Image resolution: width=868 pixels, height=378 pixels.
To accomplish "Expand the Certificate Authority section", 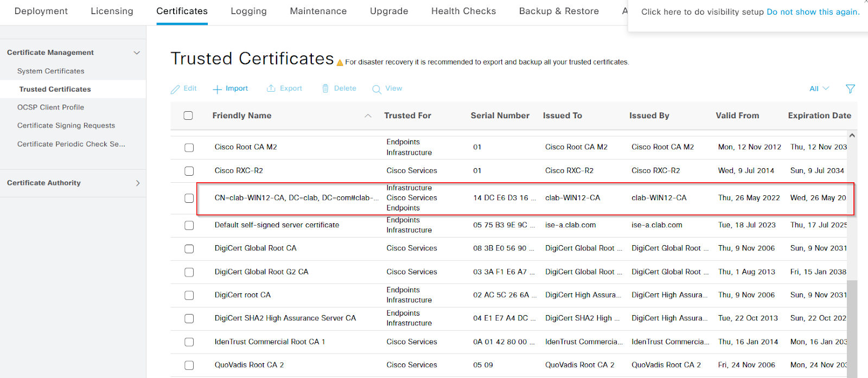I will pyautogui.click(x=138, y=183).
